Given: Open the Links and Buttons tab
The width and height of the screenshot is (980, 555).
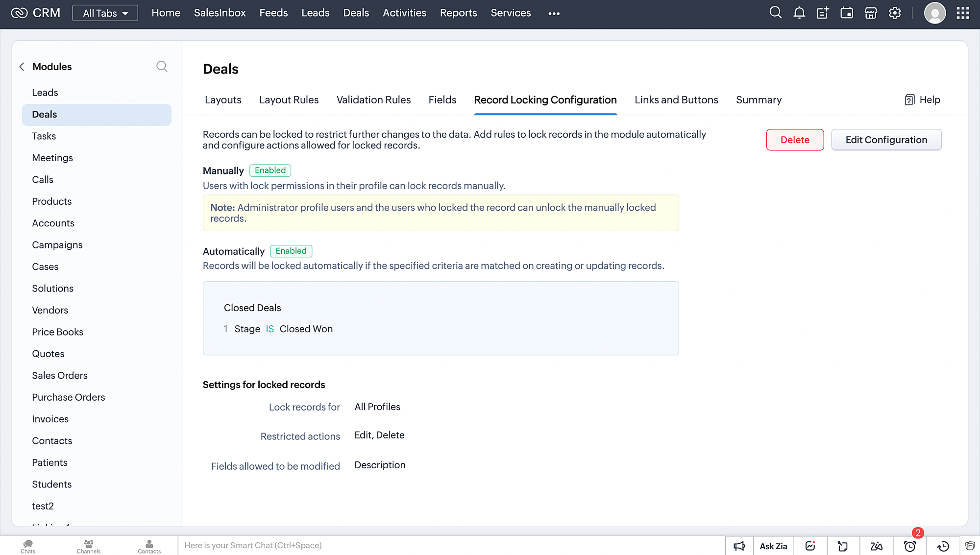Looking at the screenshot, I should (x=676, y=100).
